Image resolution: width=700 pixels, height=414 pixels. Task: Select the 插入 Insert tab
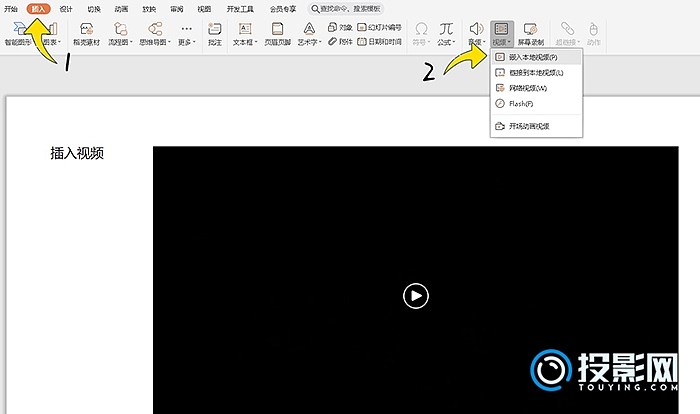coord(38,9)
